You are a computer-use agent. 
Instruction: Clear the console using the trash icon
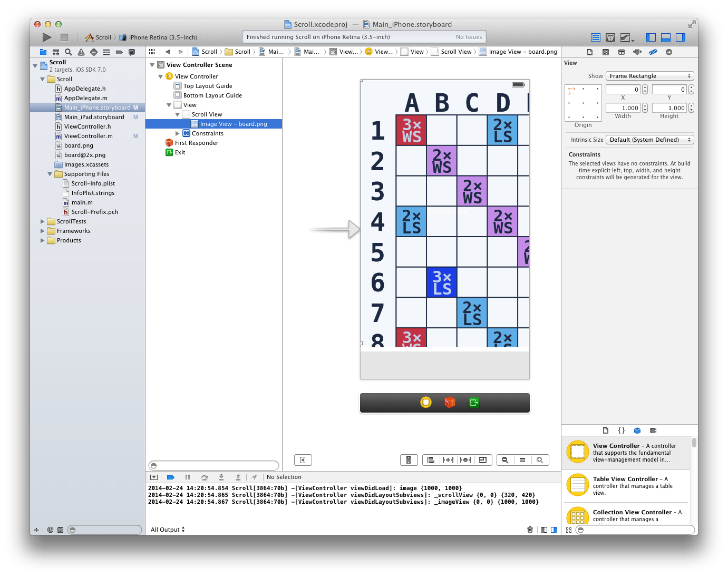[x=530, y=530]
